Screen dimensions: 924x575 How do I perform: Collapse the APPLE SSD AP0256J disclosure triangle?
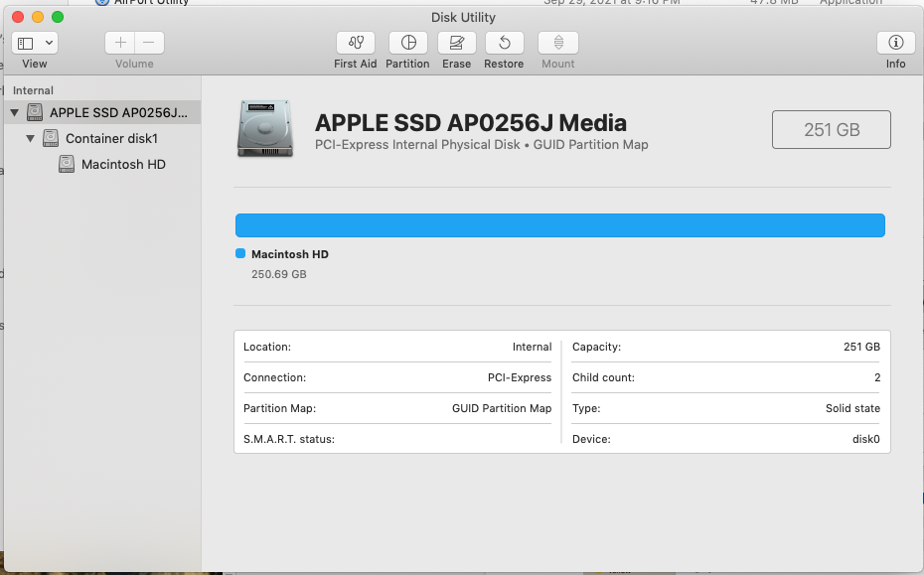coord(15,112)
